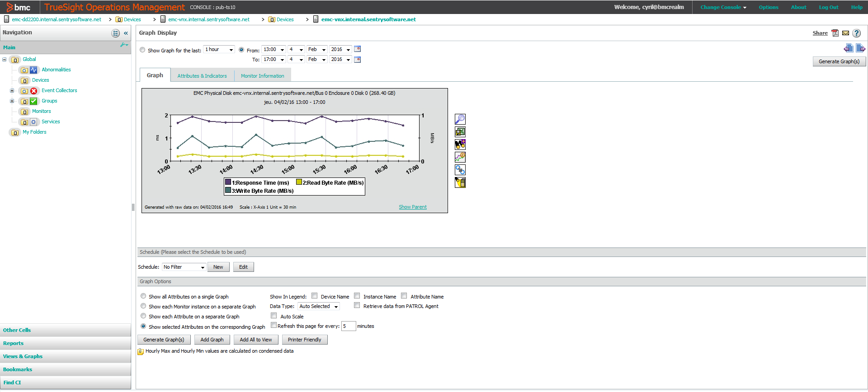Screen dimensions: 868x392
Task: Select Show all Attributes on single Graph
Action: click(x=143, y=296)
